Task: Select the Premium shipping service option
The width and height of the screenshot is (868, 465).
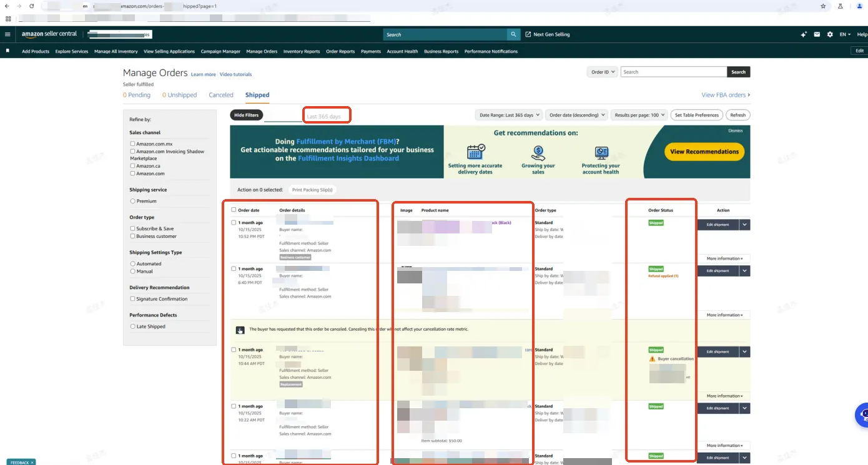Action: click(x=133, y=201)
